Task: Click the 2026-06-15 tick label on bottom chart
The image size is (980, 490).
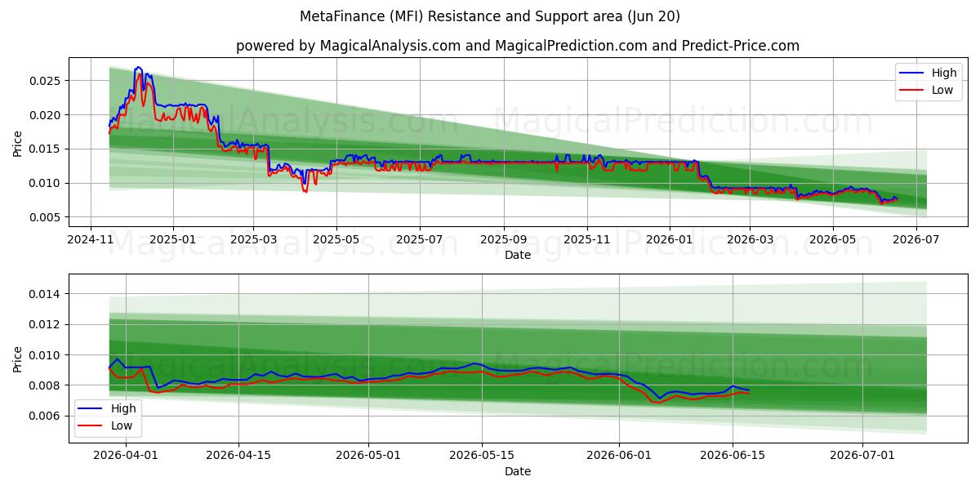Action: click(x=733, y=456)
